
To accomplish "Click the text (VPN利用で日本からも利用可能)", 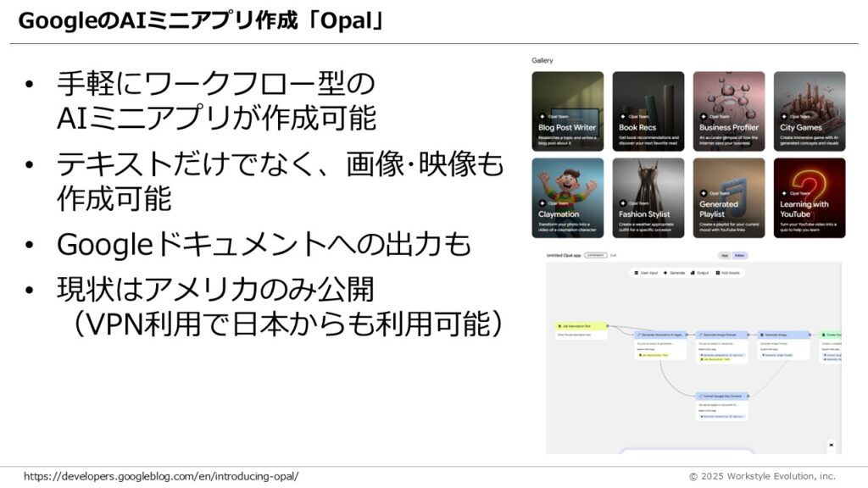I will pos(289,324).
